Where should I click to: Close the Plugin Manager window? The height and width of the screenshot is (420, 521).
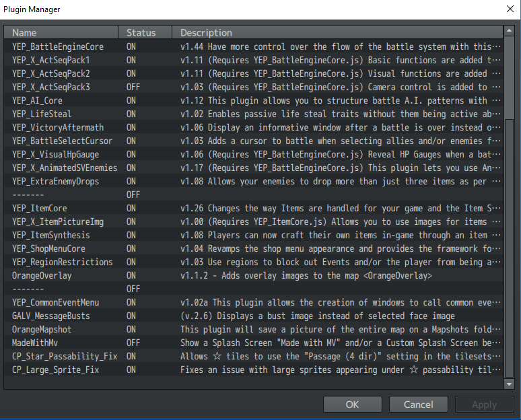(x=510, y=9)
